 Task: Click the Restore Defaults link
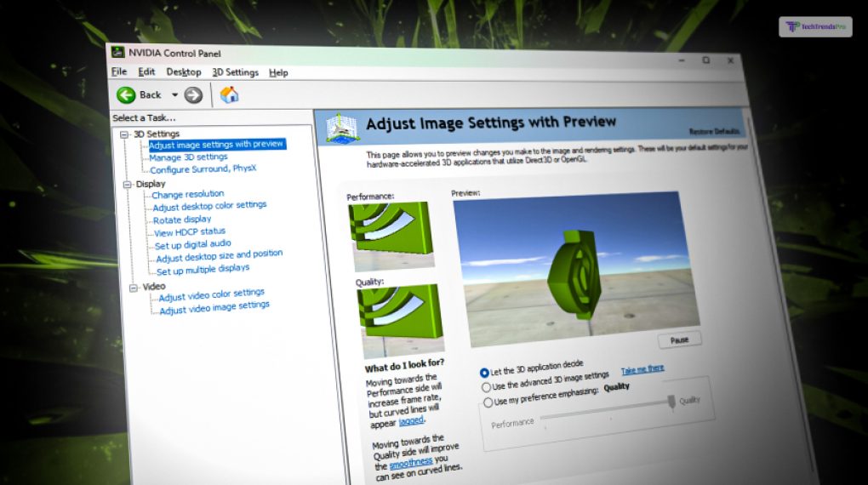[714, 131]
